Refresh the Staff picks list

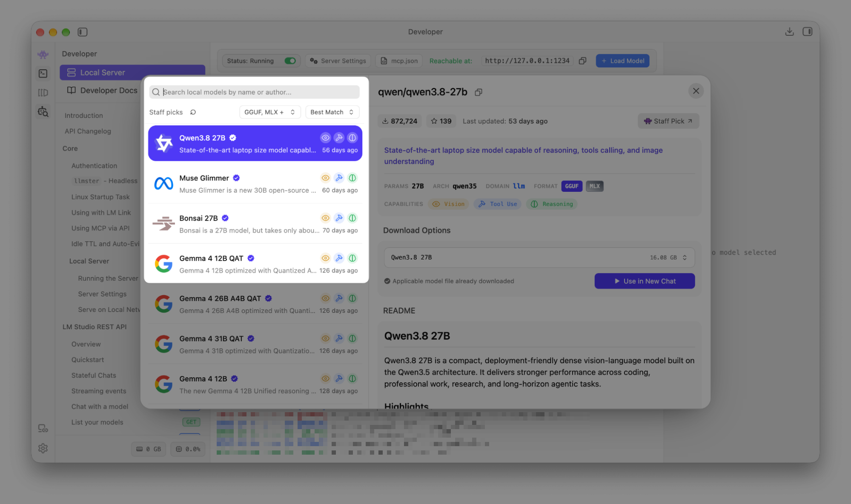tap(193, 112)
